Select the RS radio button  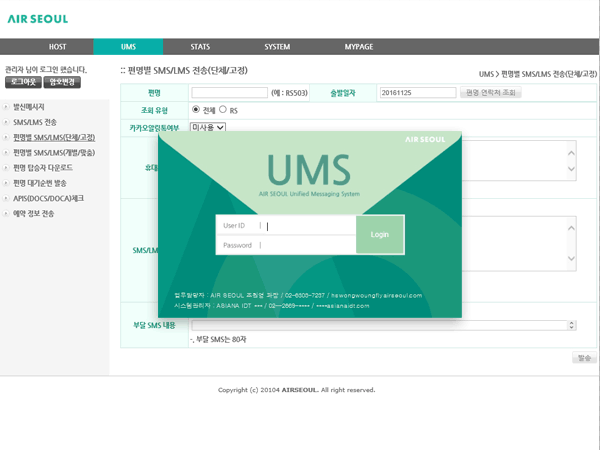pos(223,109)
